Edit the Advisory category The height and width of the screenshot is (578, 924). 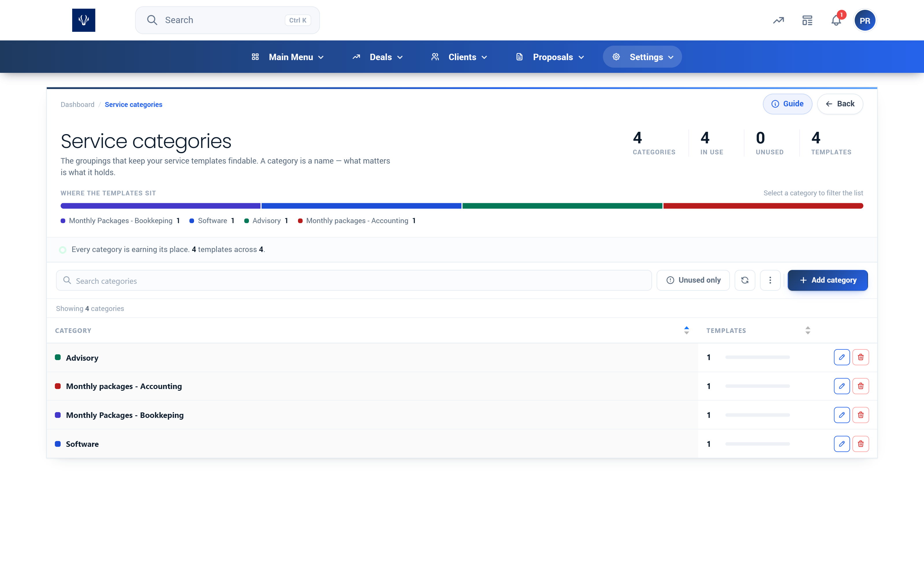[x=841, y=357]
